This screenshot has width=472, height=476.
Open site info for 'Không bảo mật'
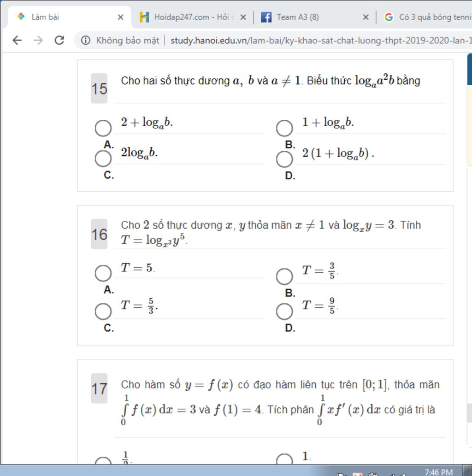coord(86,40)
